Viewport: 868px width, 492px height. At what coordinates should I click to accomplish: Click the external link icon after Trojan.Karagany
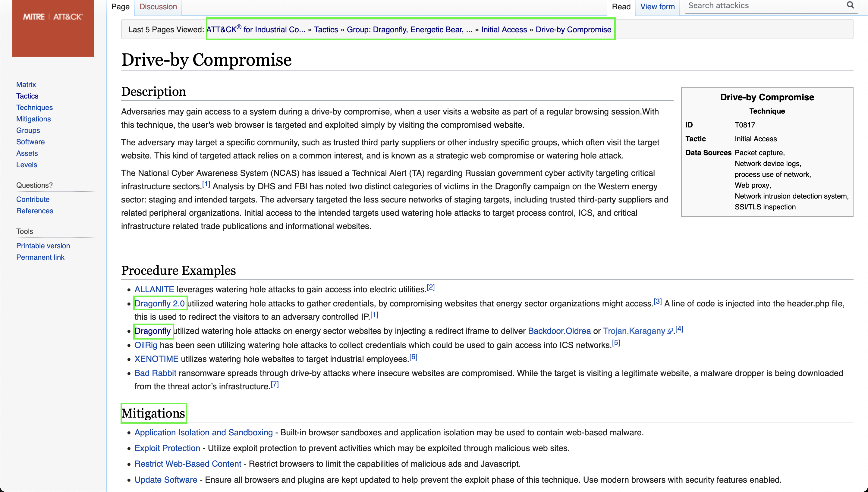(x=669, y=331)
